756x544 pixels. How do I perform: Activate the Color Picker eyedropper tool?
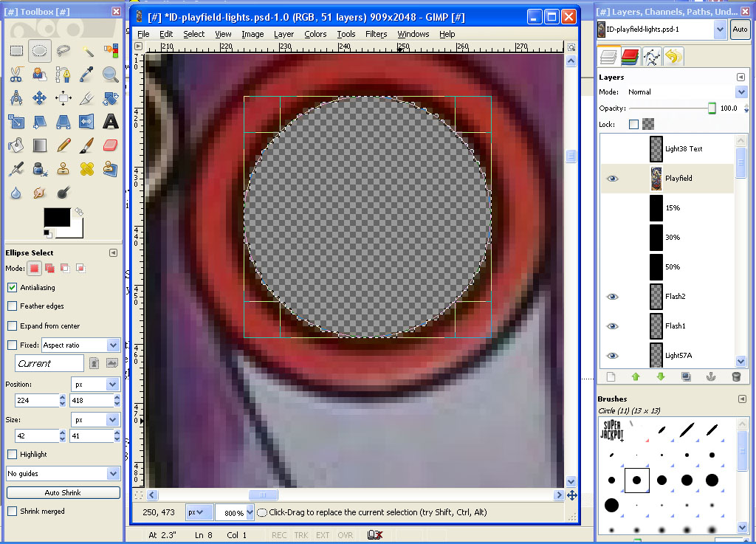(87, 75)
